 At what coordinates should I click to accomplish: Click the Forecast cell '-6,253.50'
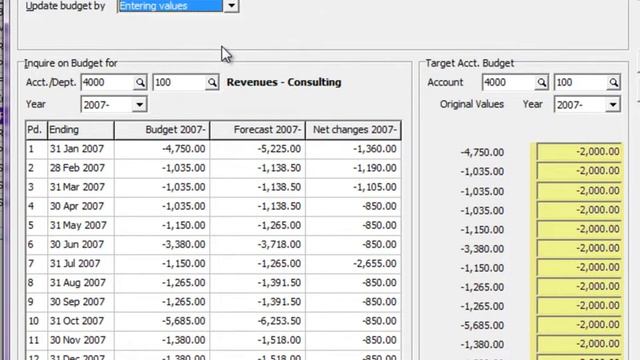[x=258, y=322]
